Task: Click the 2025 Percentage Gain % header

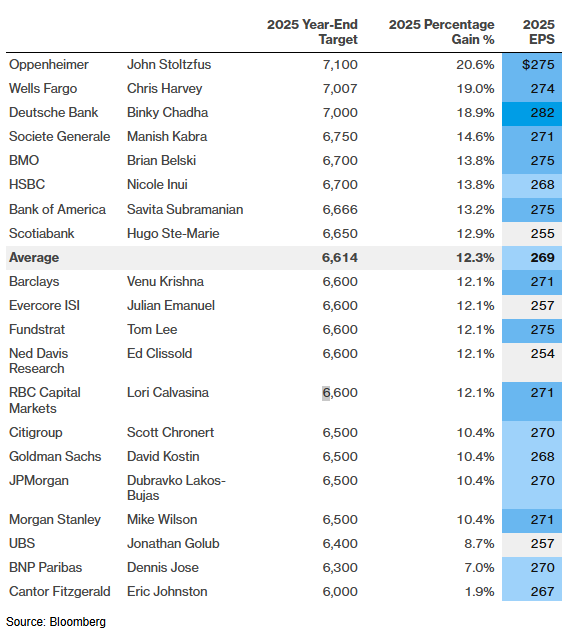Action: (x=441, y=32)
